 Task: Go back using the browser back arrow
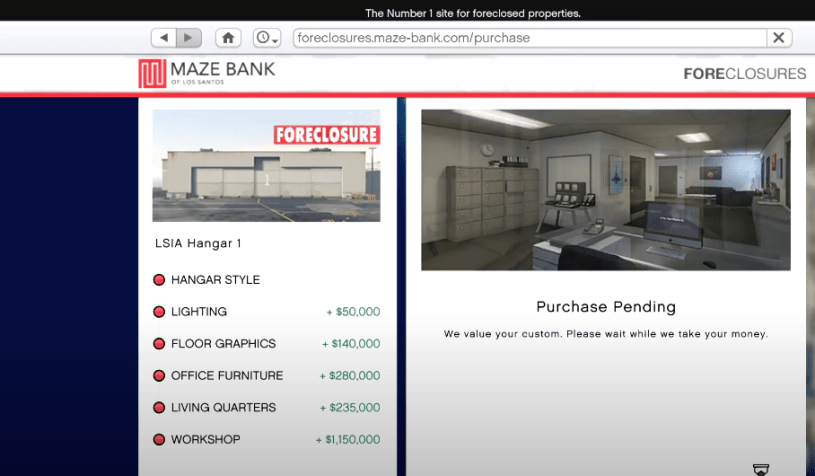click(164, 37)
